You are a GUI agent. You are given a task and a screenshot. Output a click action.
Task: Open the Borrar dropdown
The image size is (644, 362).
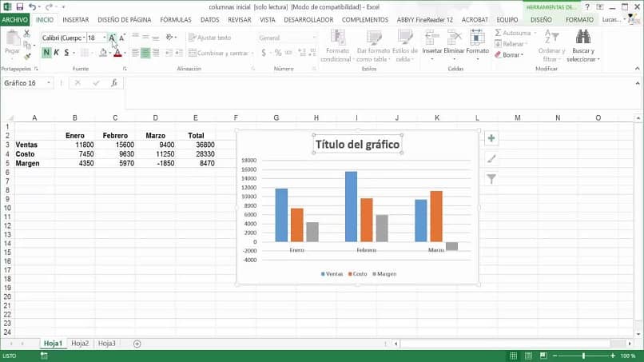click(x=509, y=55)
